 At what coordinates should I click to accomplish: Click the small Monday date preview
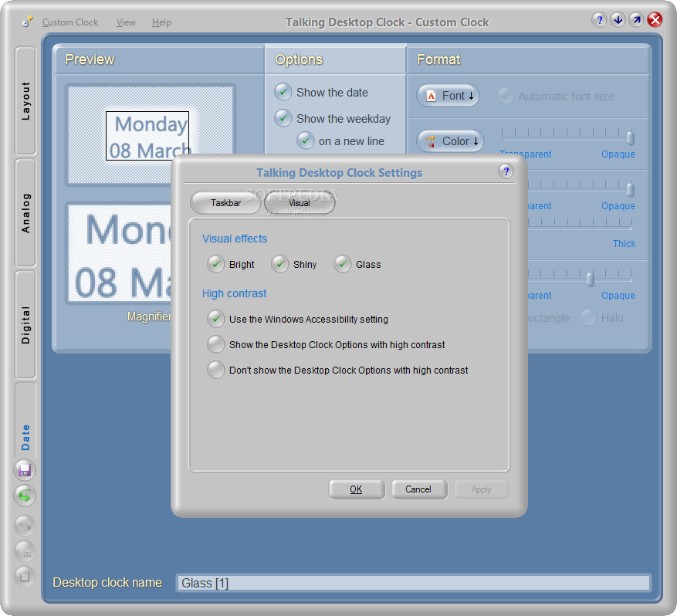coord(147,136)
